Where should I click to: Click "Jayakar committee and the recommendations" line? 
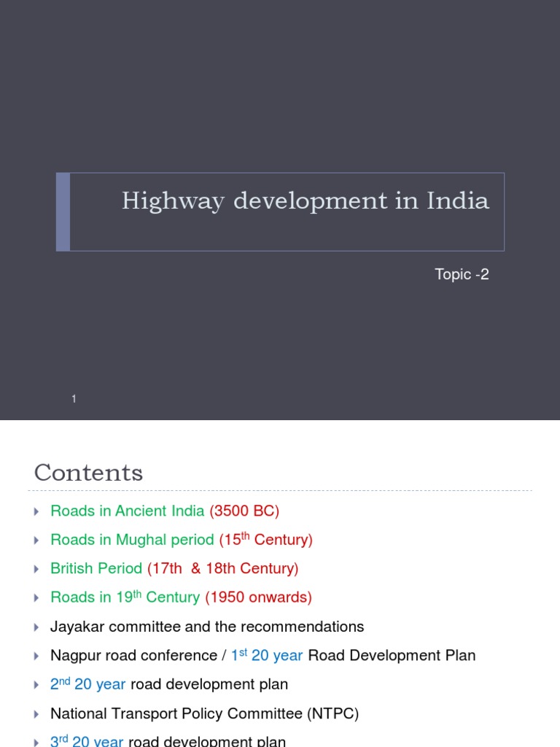[x=207, y=627]
